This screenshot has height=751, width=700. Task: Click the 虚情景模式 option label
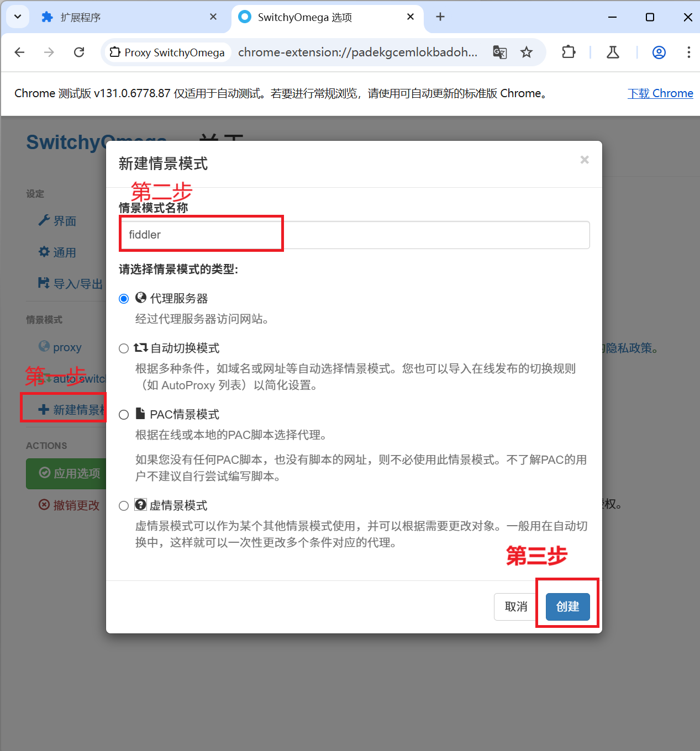178,506
